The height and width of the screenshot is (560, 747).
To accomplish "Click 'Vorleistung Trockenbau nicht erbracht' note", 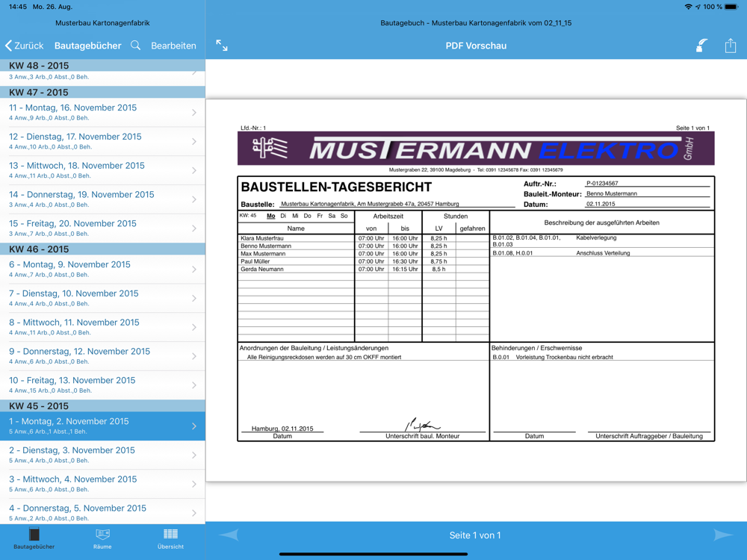I will click(x=565, y=357).
